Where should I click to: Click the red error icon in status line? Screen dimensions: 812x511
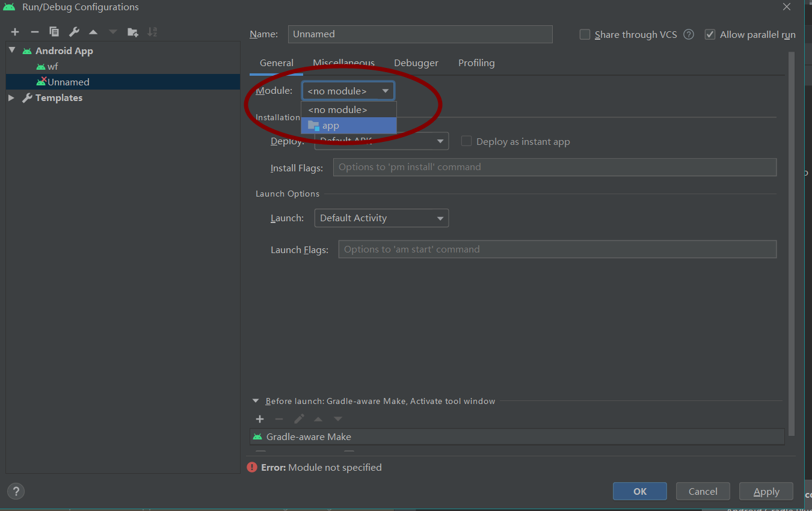[253, 467]
